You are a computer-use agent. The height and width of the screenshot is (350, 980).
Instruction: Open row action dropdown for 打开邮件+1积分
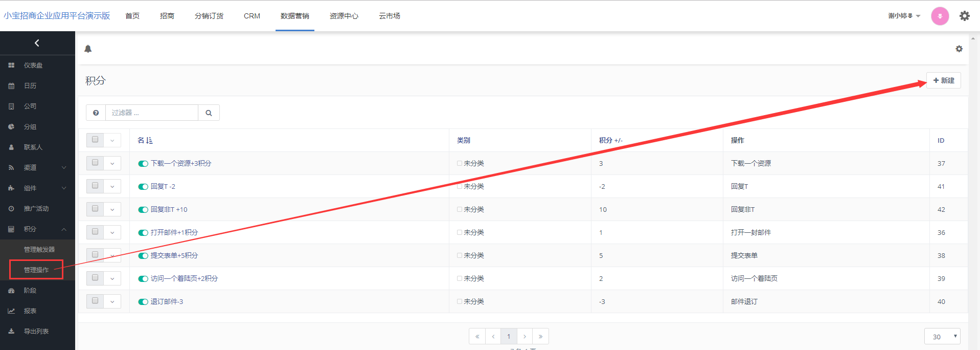click(x=112, y=232)
